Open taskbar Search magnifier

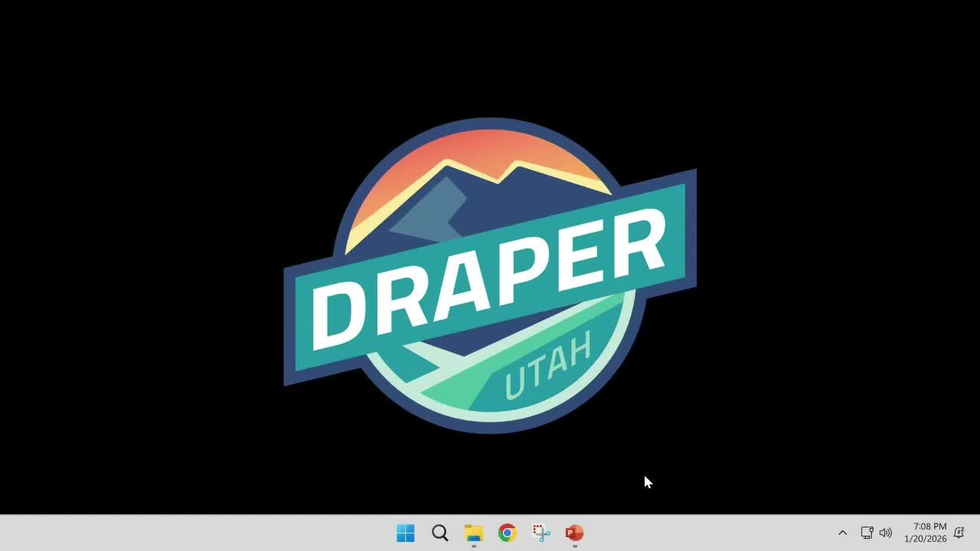coord(439,533)
